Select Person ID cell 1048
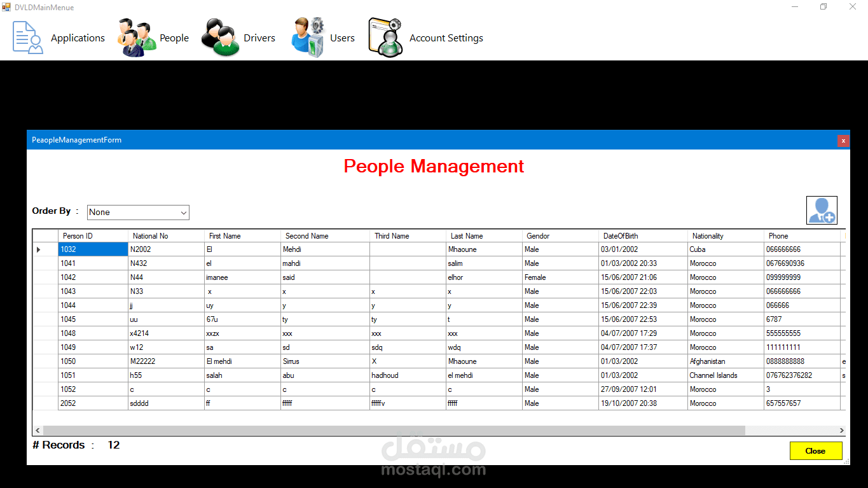Viewport: 868px width, 488px height. (x=93, y=333)
